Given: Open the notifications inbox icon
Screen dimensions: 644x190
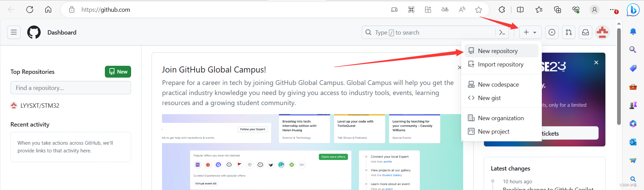Looking at the screenshot, I should pos(586,32).
